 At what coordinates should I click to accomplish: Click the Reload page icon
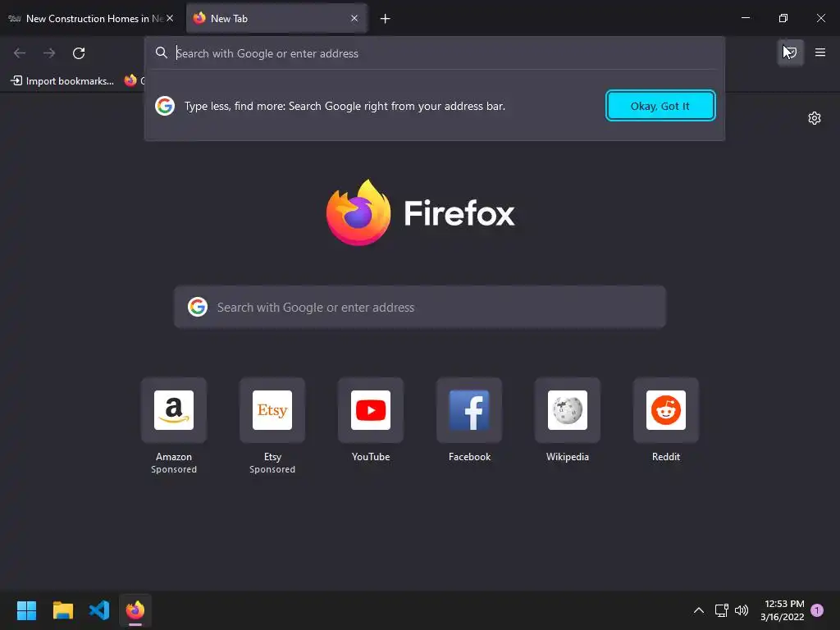[79, 53]
